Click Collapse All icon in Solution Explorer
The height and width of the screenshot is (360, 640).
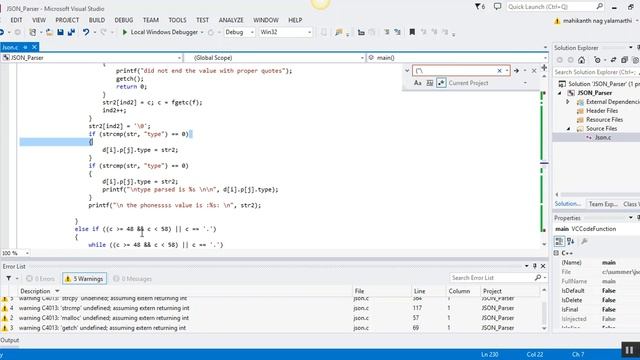(624, 60)
